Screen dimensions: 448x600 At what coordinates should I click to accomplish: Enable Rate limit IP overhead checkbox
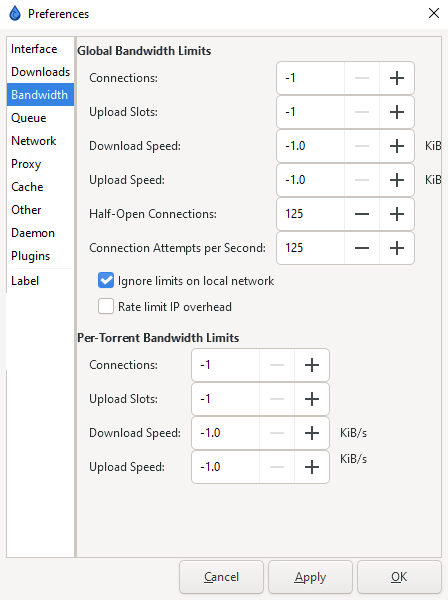106,307
